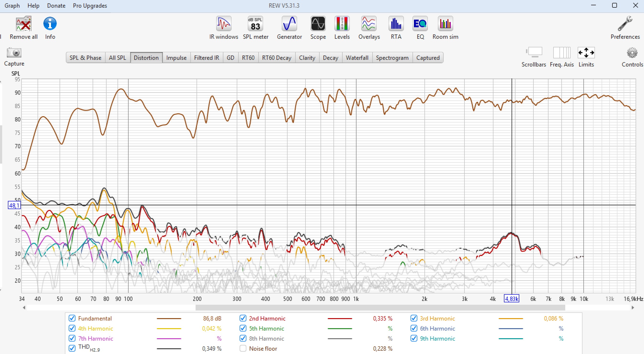
Task: Launch the signal Generator
Action: [x=289, y=24]
